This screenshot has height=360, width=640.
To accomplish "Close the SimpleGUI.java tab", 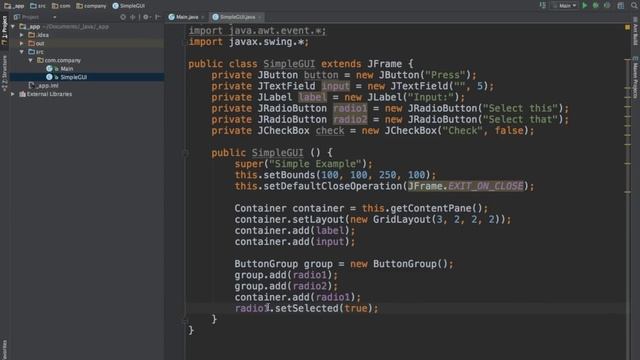I will pyautogui.click(x=260, y=17).
